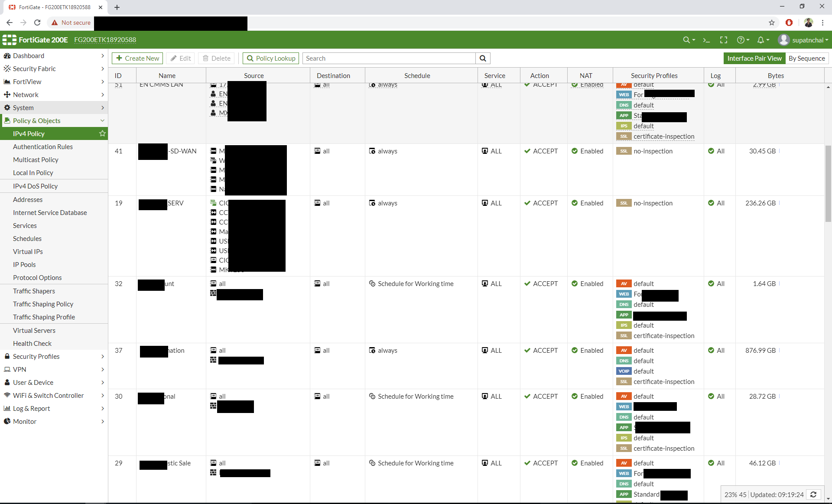The image size is (832, 504).
Task: Click the Log All check icon in policy 37
Action: click(x=711, y=350)
